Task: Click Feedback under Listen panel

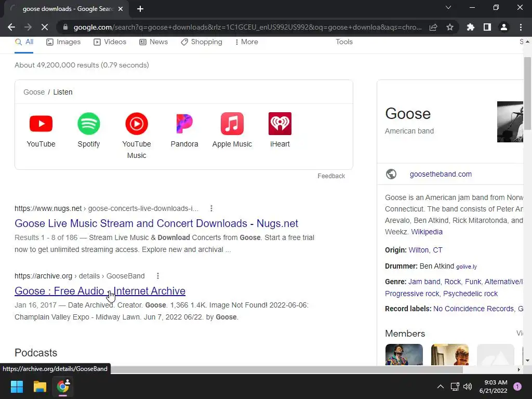Action: (331, 176)
